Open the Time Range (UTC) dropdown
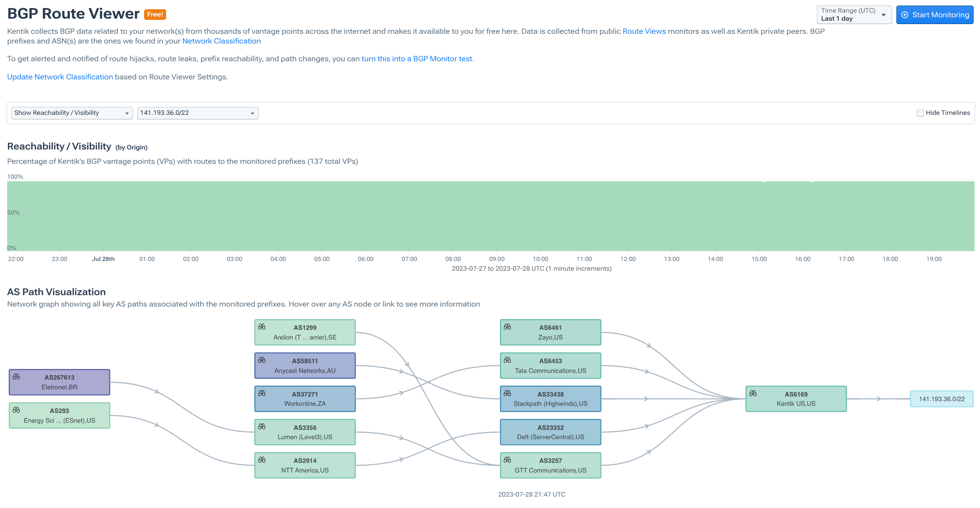 [854, 14]
